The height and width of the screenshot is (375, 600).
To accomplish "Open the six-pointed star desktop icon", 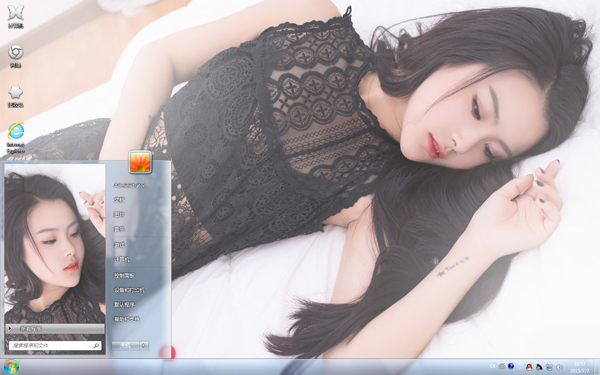I will pyautogui.click(x=16, y=96).
